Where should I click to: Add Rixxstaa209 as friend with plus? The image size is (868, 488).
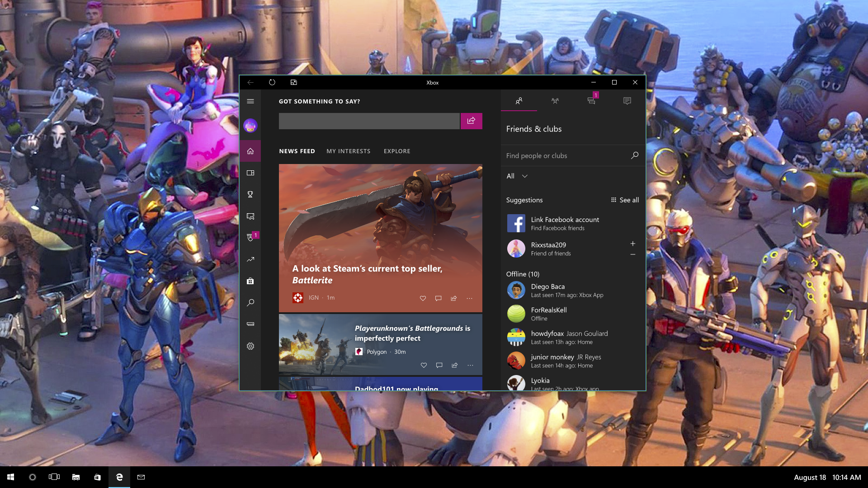633,244
